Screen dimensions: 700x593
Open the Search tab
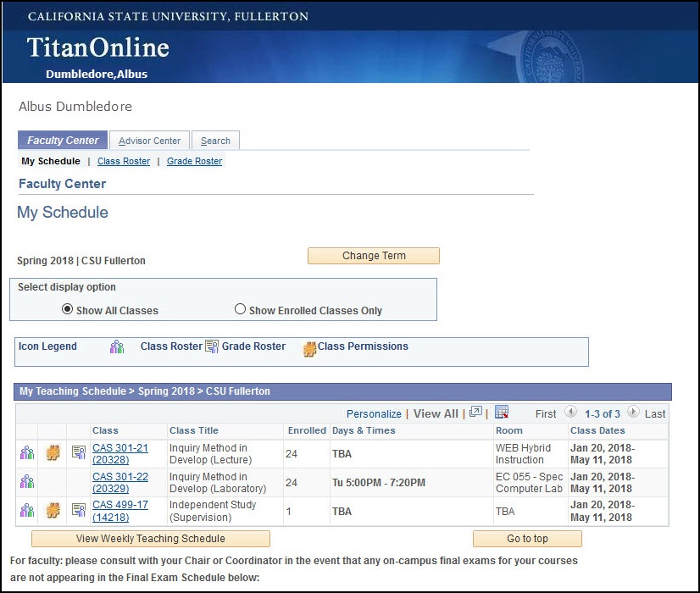tap(215, 140)
